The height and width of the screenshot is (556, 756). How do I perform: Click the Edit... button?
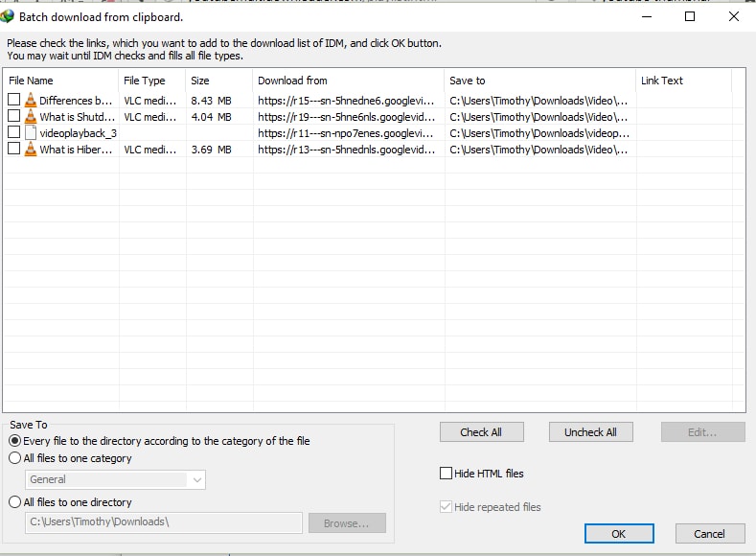click(x=702, y=432)
